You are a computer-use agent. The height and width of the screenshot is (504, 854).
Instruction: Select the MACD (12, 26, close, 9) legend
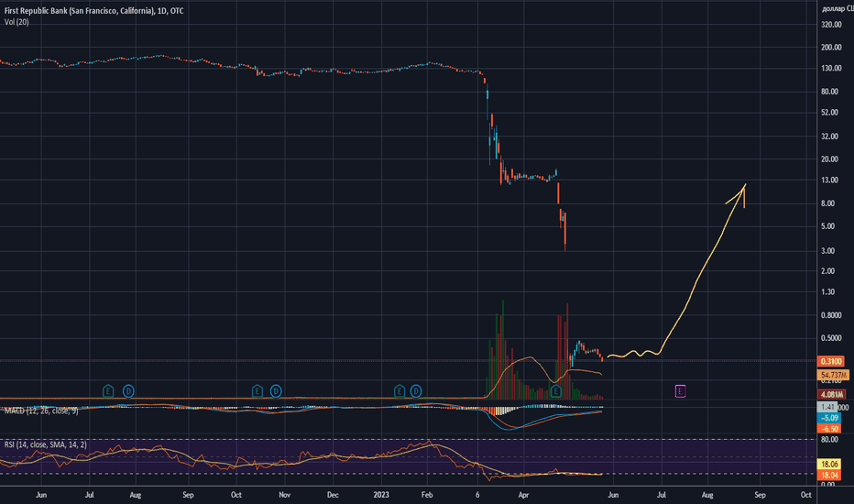pyautogui.click(x=41, y=411)
